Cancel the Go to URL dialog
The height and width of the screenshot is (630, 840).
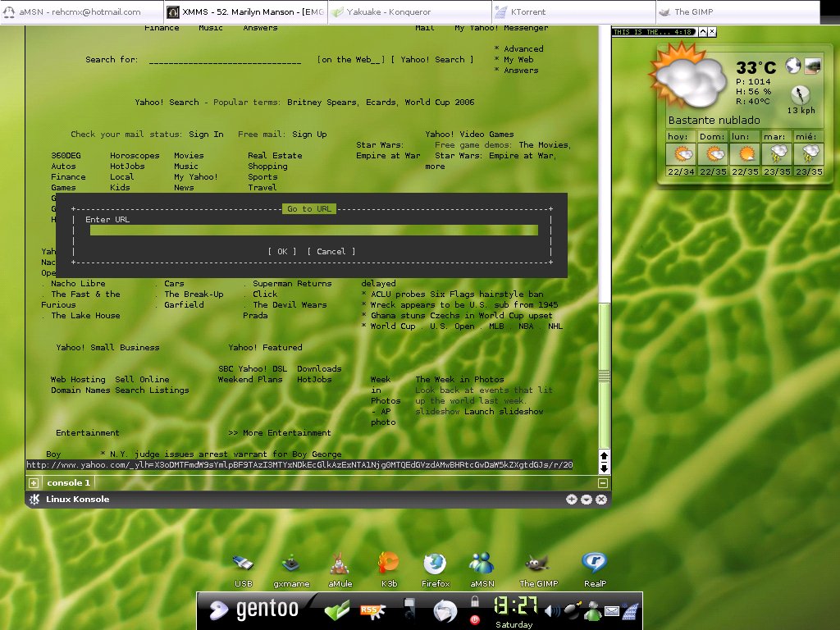[331, 251]
